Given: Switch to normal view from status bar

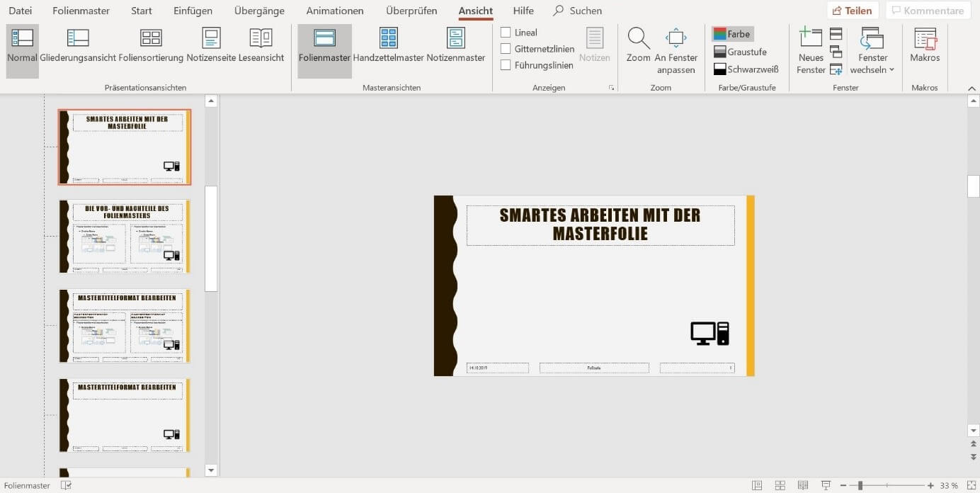Looking at the screenshot, I should (x=757, y=485).
